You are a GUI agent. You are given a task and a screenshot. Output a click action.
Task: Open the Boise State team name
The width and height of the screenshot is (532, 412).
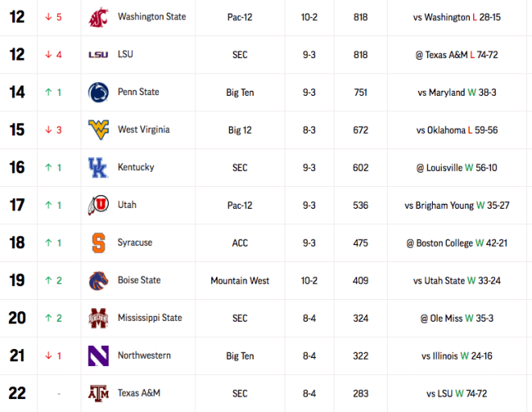[139, 280]
